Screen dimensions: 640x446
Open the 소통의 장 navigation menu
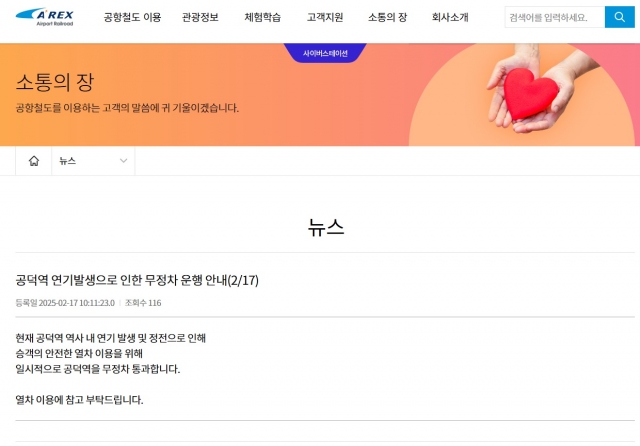(x=387, y=17)
